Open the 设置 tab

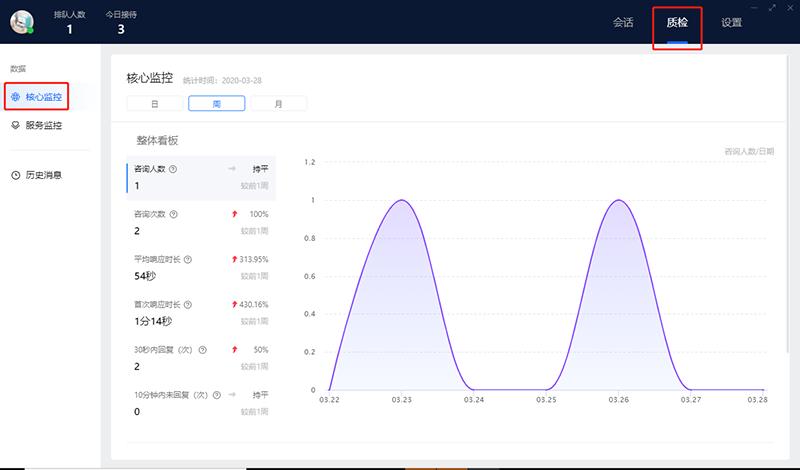731,22
